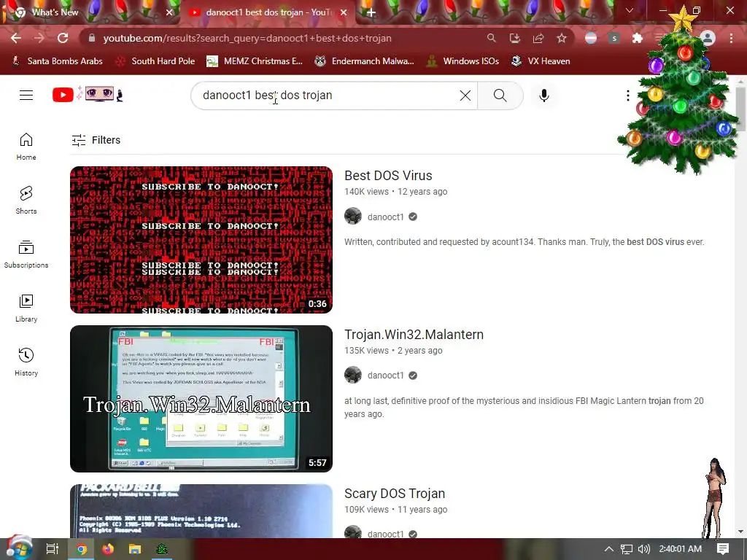
Task: Open YouTube settings three-dot menu
Action: [628, 96]
